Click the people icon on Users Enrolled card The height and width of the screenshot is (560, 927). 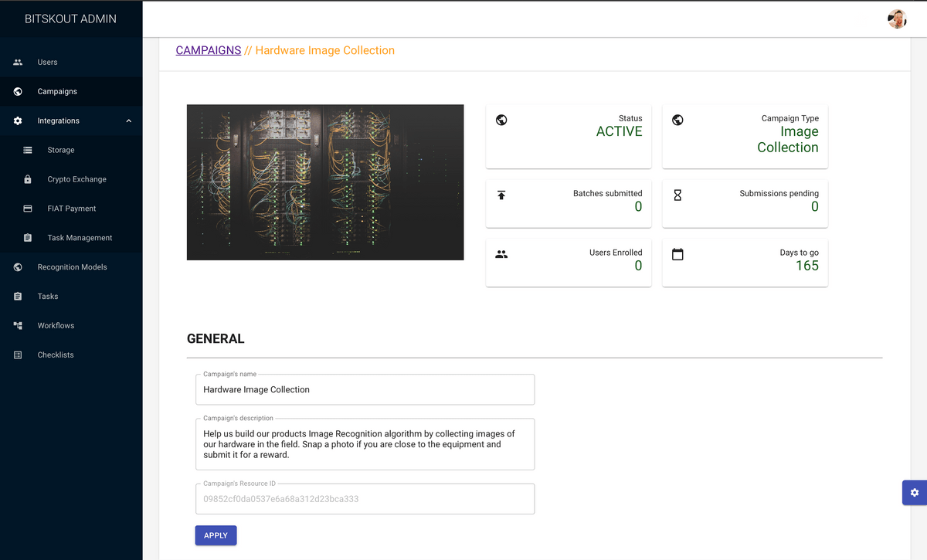tap(501, 254)
